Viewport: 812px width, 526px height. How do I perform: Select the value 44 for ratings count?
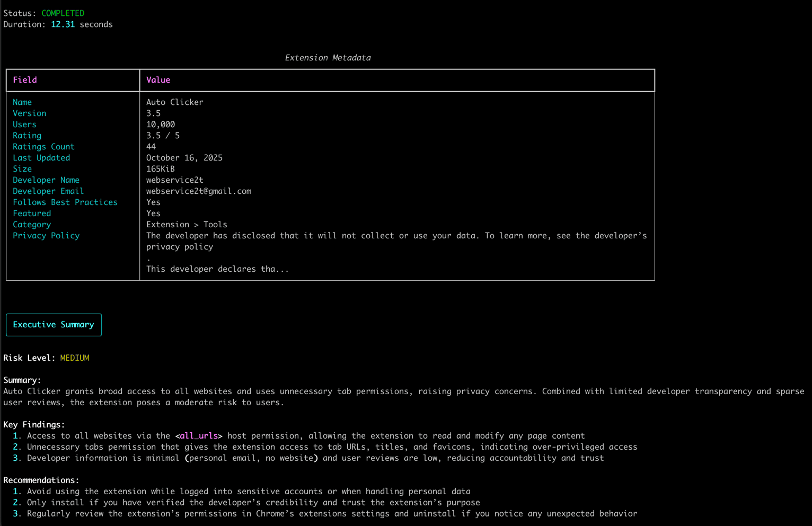151,147
